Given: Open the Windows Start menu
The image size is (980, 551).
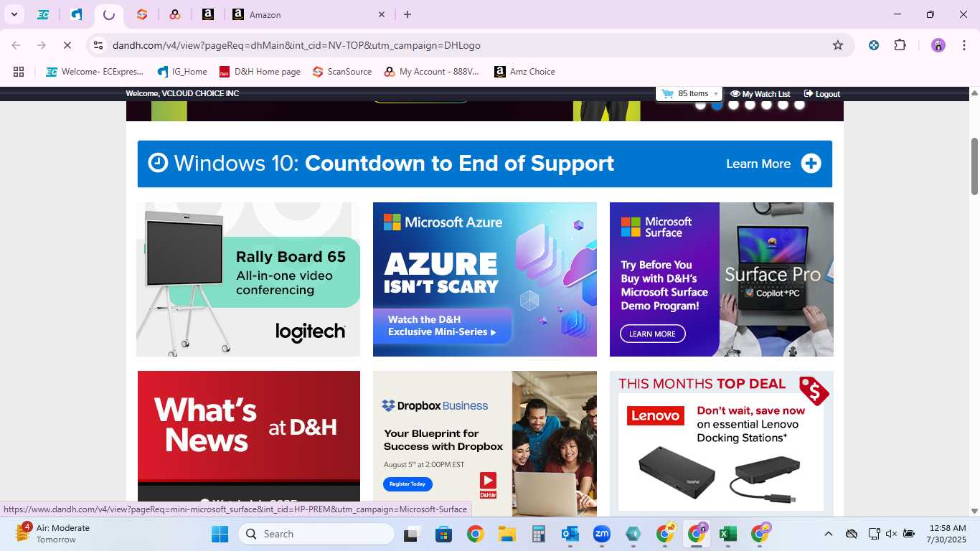Looking at the screenshot, I should (x=220, y=534).
